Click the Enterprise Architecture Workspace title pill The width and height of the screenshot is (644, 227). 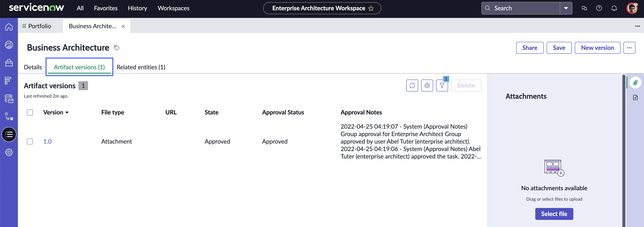(x=322, y=8)
